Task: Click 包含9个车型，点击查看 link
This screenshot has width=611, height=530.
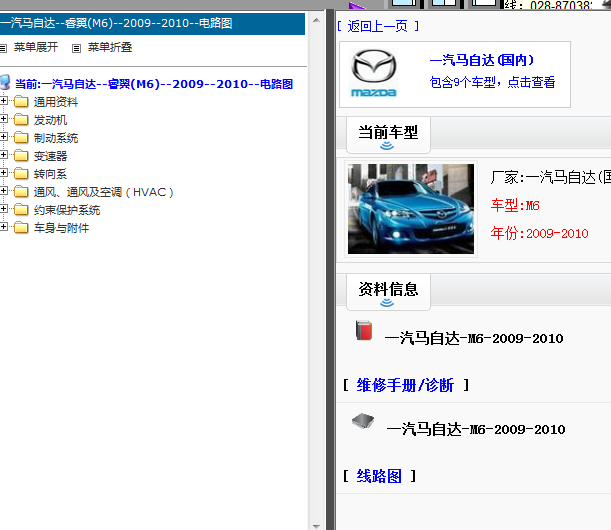Action: pyautogui.click(x=492, y=82)
